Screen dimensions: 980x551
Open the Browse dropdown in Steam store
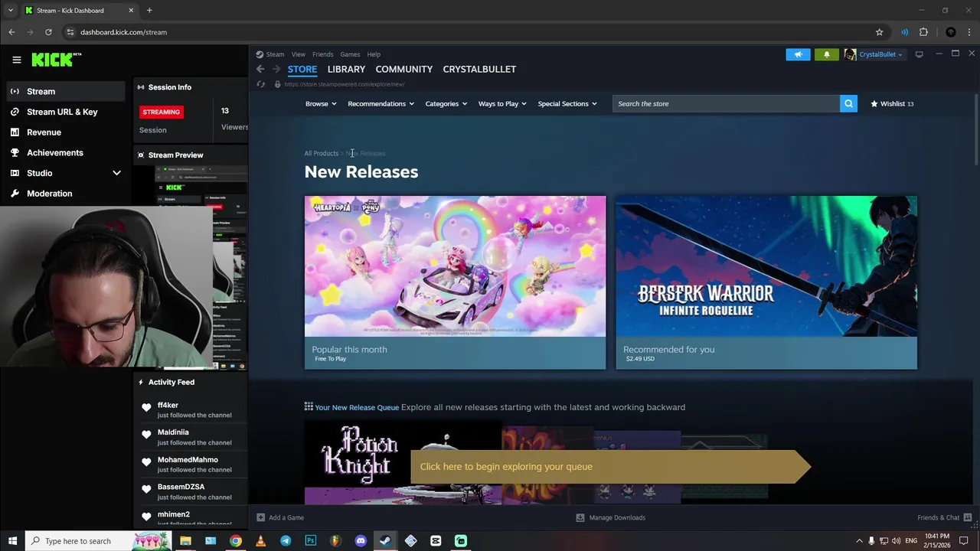coord(321,103)
